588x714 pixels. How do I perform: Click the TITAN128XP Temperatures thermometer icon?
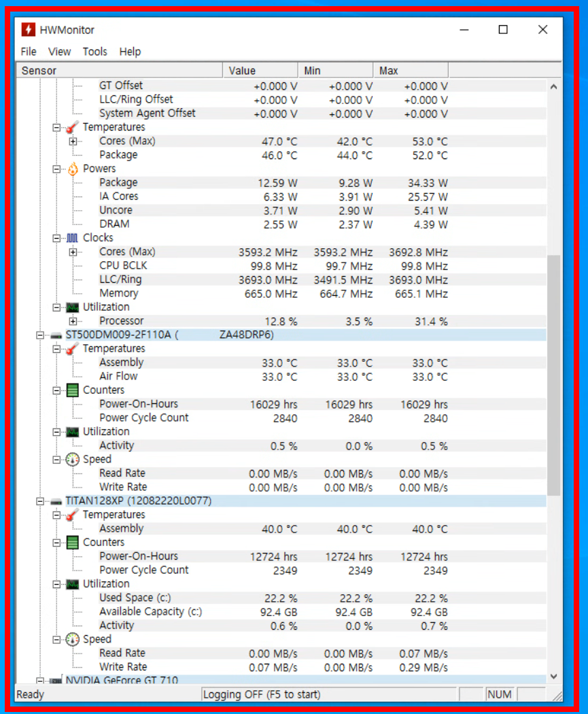click(72, 515)
